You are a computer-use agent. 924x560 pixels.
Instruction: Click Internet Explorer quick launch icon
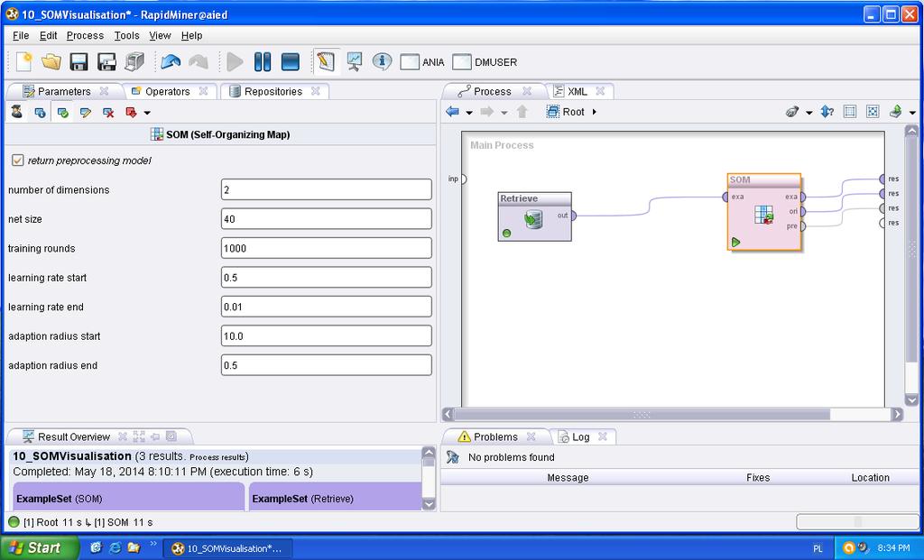pyautogui.click(x=115, y=547)
